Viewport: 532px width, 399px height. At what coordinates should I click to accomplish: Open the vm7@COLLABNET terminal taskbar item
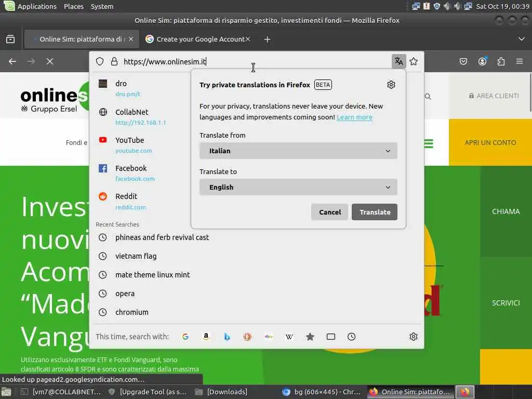[x=61, y=392]
